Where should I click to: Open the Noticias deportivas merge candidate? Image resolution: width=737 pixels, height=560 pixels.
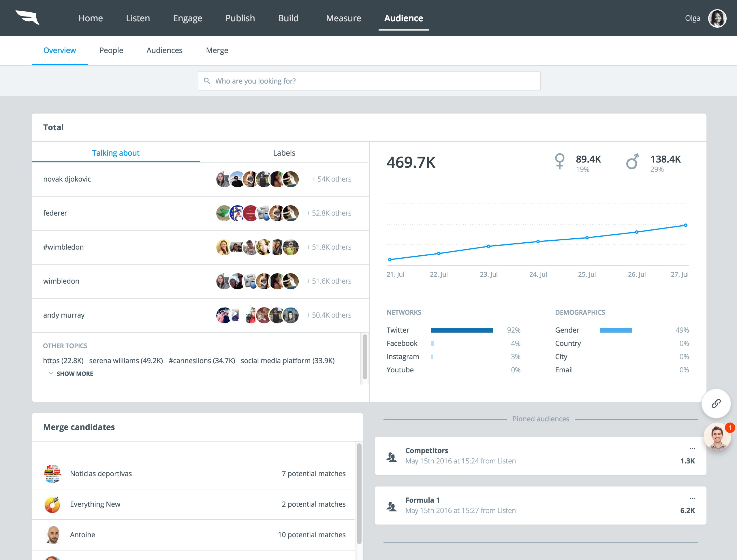(101, 474)
